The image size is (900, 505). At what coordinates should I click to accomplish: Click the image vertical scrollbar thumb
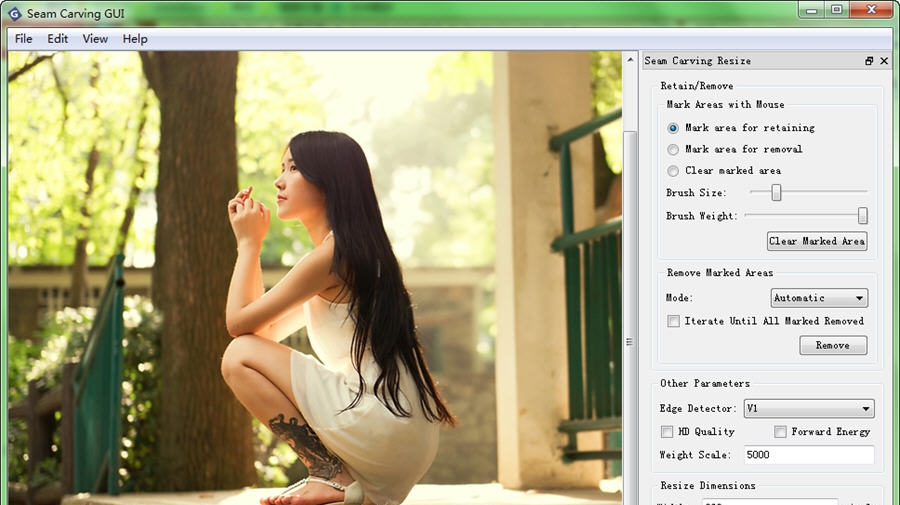pos(630,318)
